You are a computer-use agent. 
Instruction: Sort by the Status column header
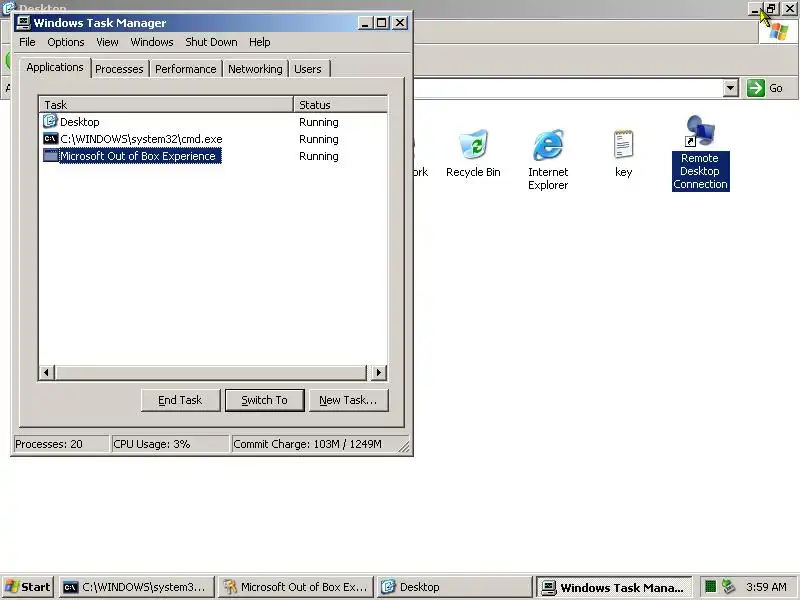point(340,105)
